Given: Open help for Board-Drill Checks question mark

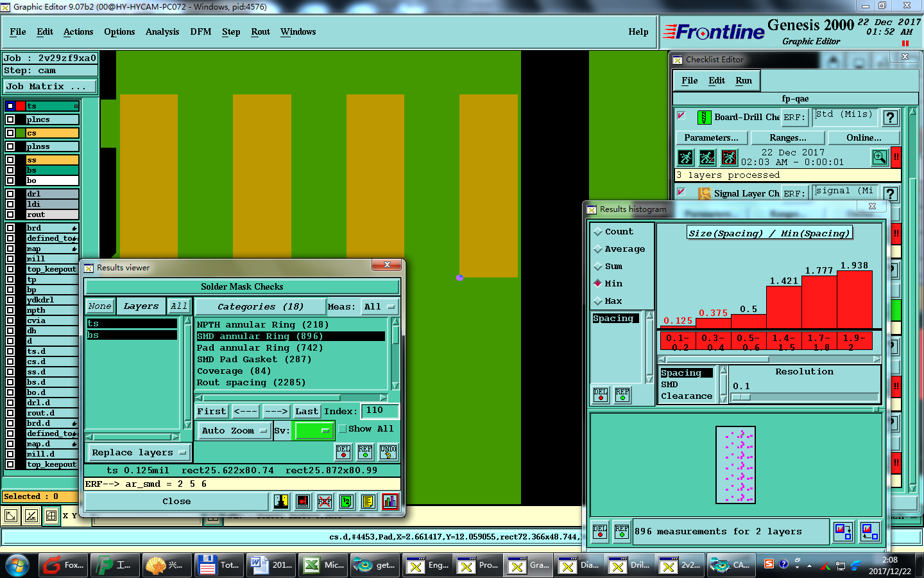Looking at the screenshot, I should 890,118.
